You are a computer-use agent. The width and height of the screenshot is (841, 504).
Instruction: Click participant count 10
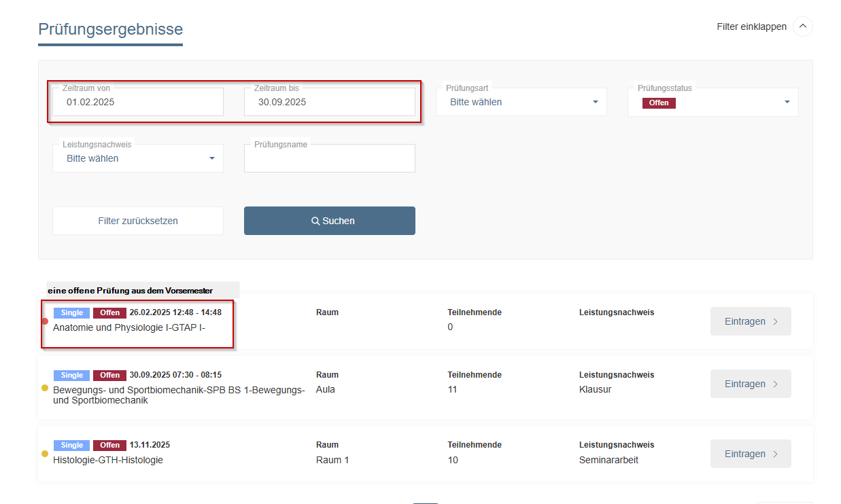453,460
